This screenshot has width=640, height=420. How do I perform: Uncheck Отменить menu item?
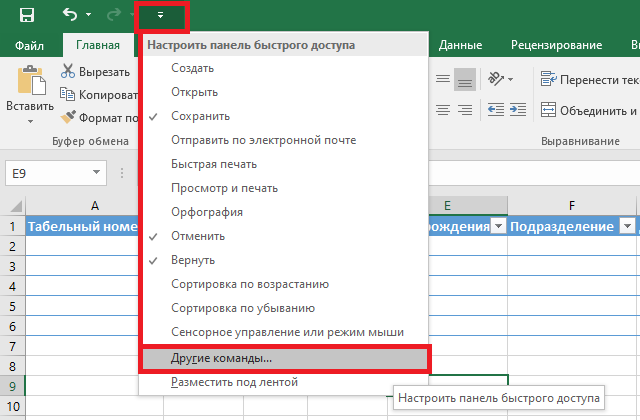coord(284,236)
